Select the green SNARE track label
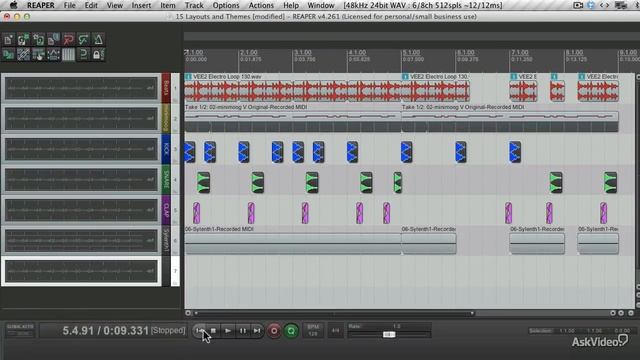 (166, 180)
